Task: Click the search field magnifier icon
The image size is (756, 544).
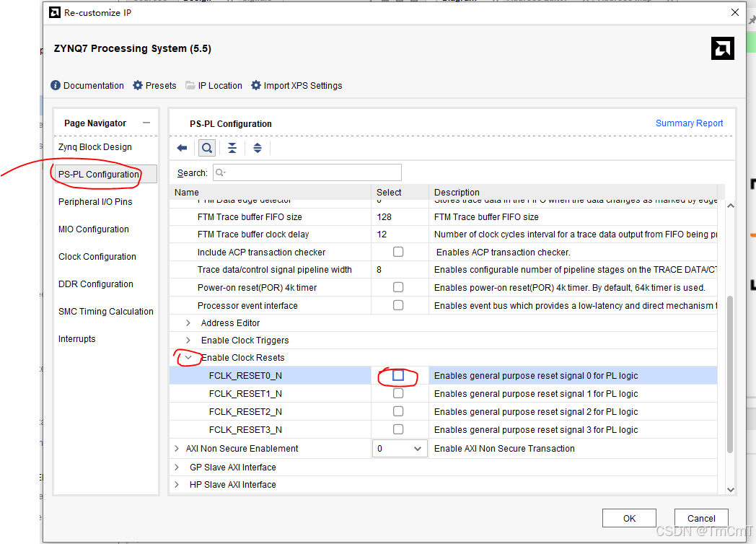Action: (220, 172)
